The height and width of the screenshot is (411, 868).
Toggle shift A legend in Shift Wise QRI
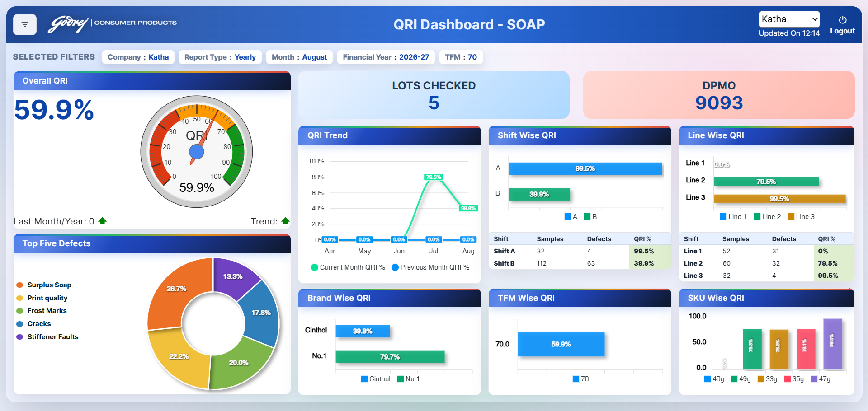[571, 217]
